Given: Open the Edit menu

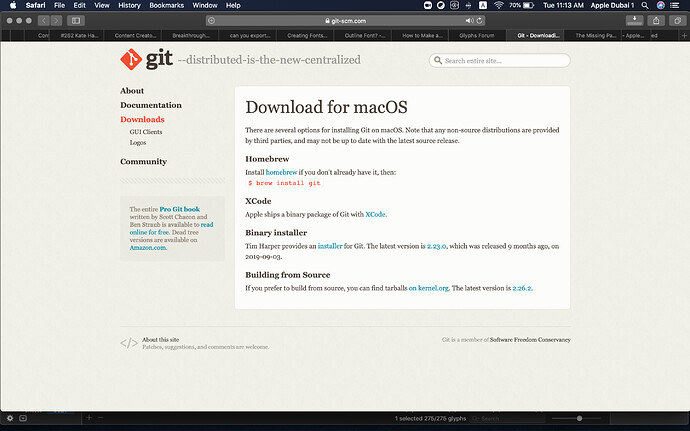Looking at the screenshot, I should coord(80,5).
